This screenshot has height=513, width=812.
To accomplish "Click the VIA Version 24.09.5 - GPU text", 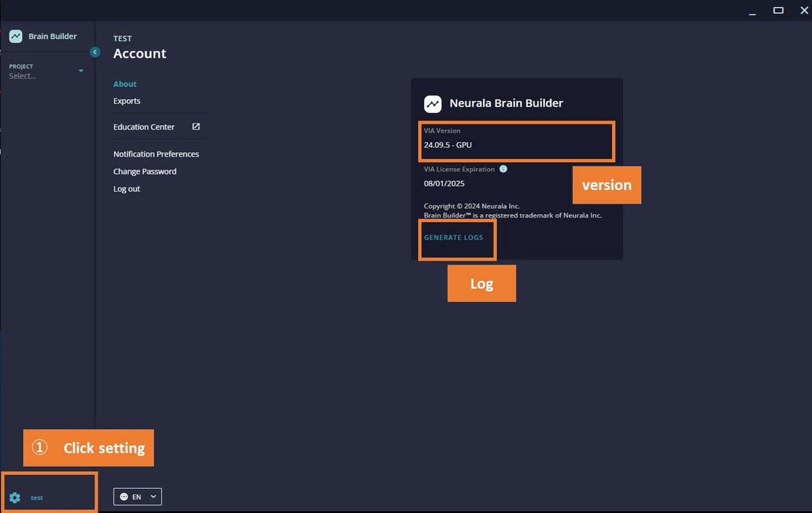I will pyautogui.click(x=448, y=145).
